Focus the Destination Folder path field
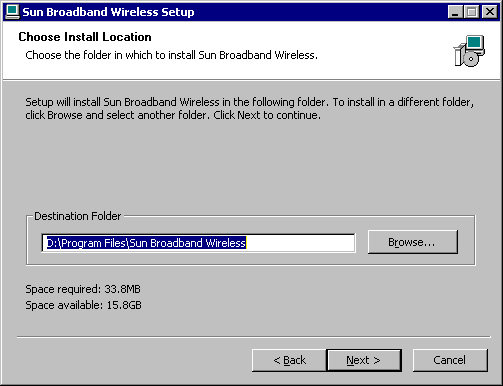 tap(198, 243)
